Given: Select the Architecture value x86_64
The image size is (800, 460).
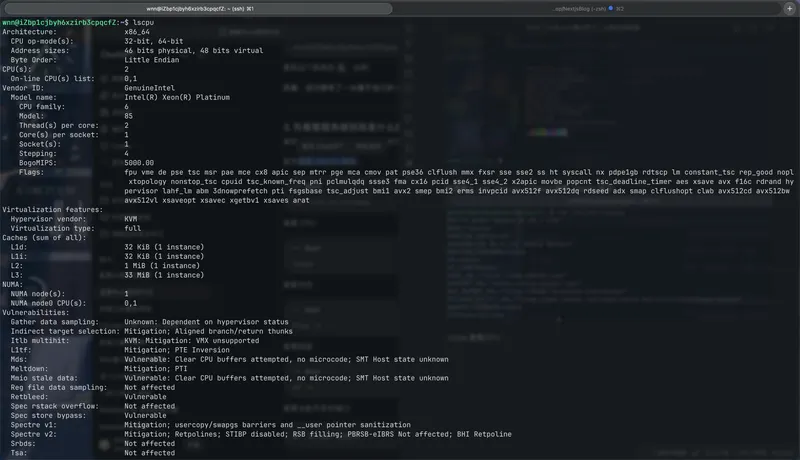Looking at the screenshot, I should point(137,32).
